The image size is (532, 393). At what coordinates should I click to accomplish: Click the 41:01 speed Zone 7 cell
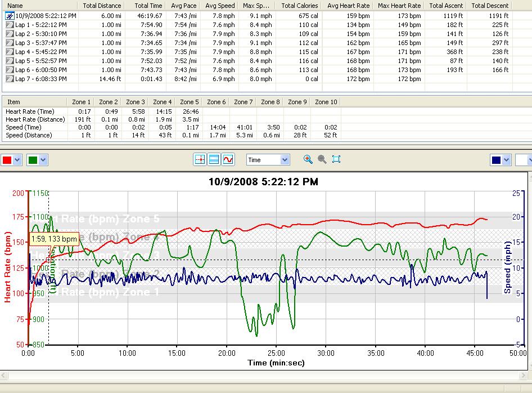click(245, 127)
